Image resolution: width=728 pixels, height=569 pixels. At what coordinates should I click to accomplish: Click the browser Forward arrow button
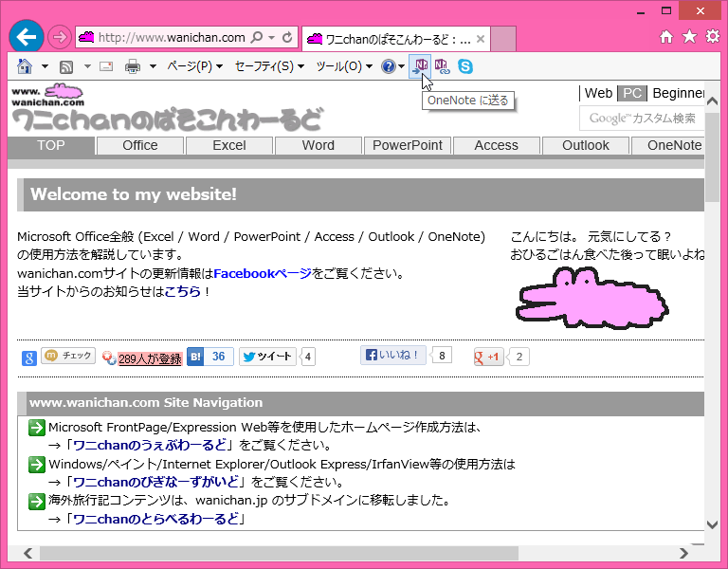point(60,37)
